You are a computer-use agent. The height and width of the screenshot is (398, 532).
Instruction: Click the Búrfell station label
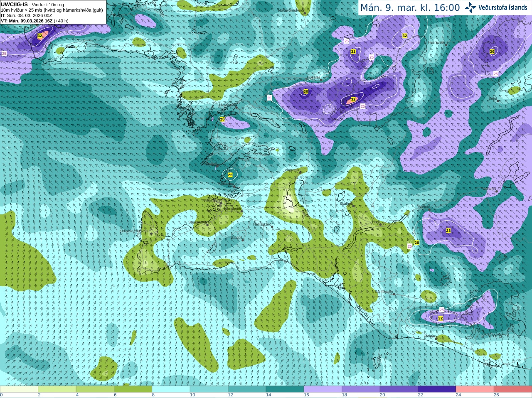[x=423, y=206]
